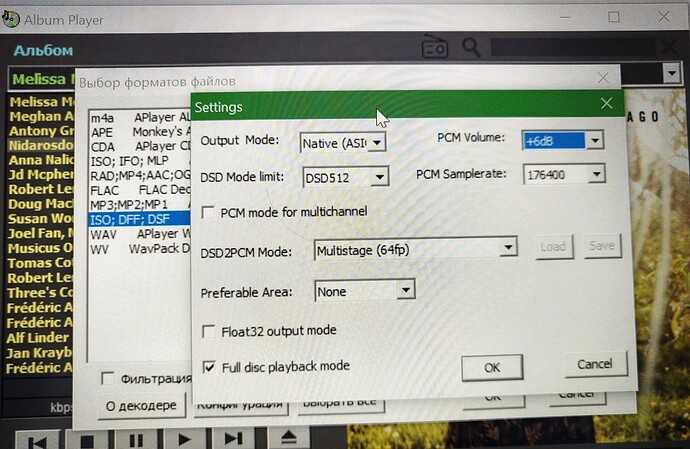Viewport: 690px width, 449px height.
Task: Toggle Float32 output mode checkbox
Action: tap(210, 331)
